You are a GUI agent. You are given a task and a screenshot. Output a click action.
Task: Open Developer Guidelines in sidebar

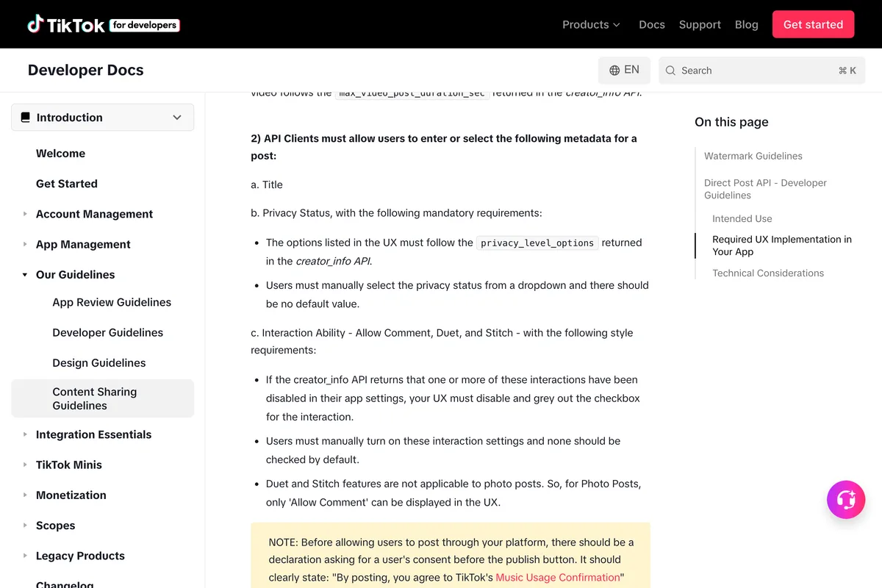[108, 332]
